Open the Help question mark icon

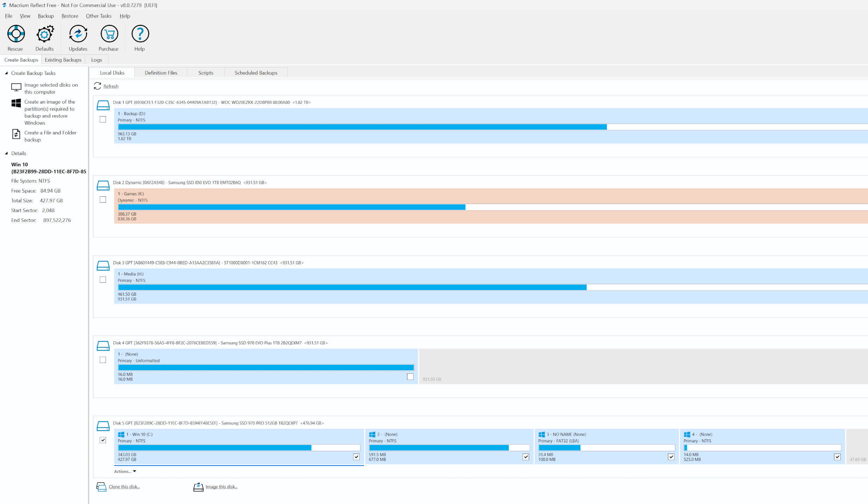(140, 34)
